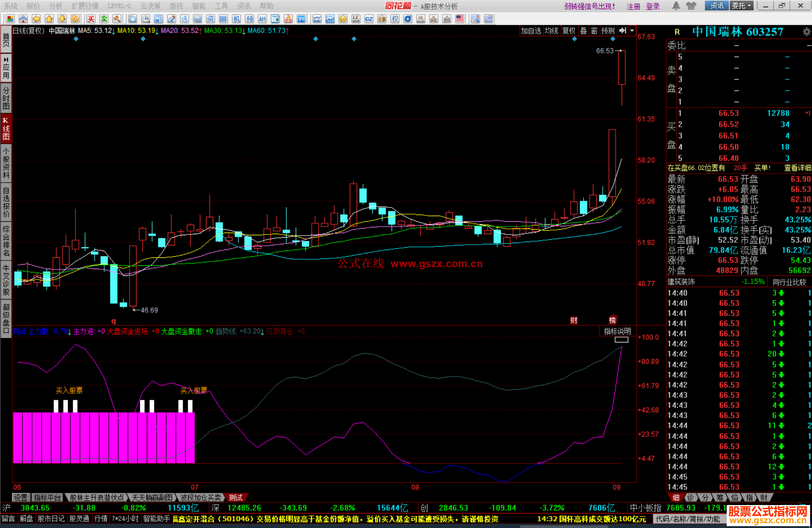
Task: Click the 指标说明 button
Action: [617, 331]
